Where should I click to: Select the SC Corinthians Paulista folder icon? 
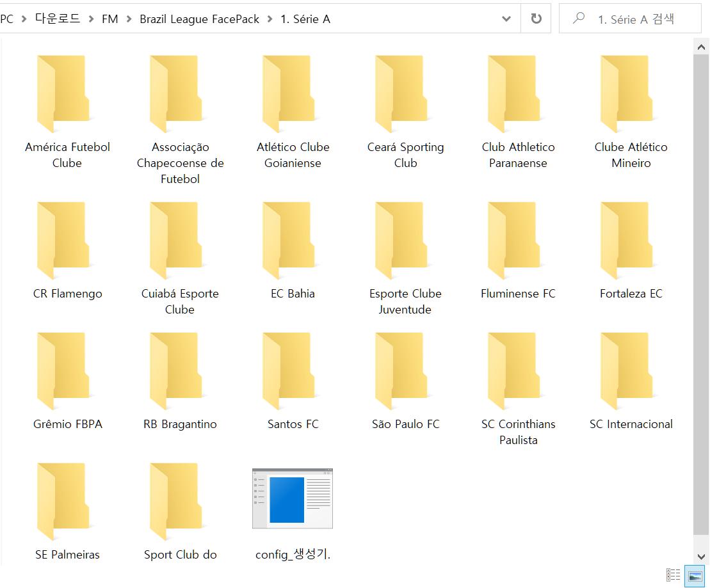(514, 371)
